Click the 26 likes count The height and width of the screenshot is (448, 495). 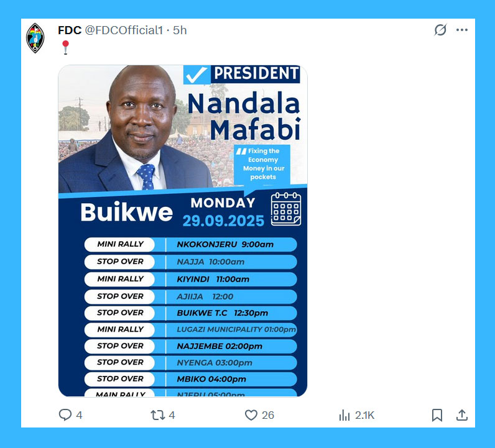tap(267, 415)
